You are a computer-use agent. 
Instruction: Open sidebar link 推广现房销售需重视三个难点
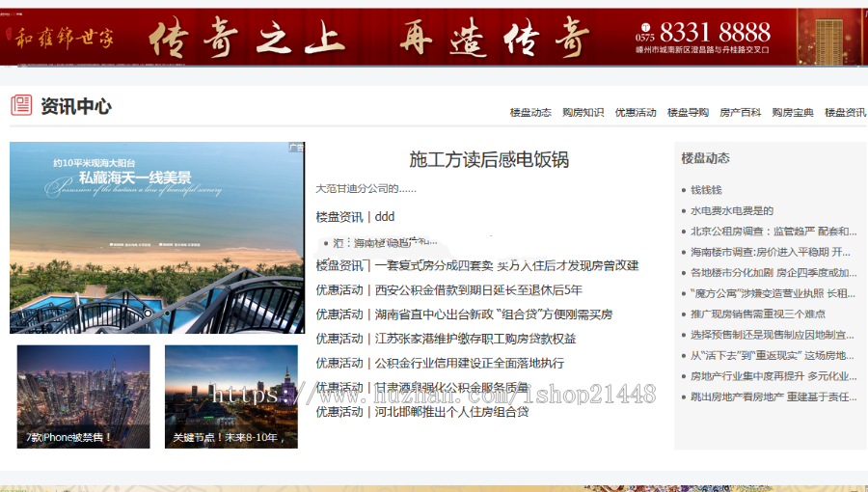(758, 314)
